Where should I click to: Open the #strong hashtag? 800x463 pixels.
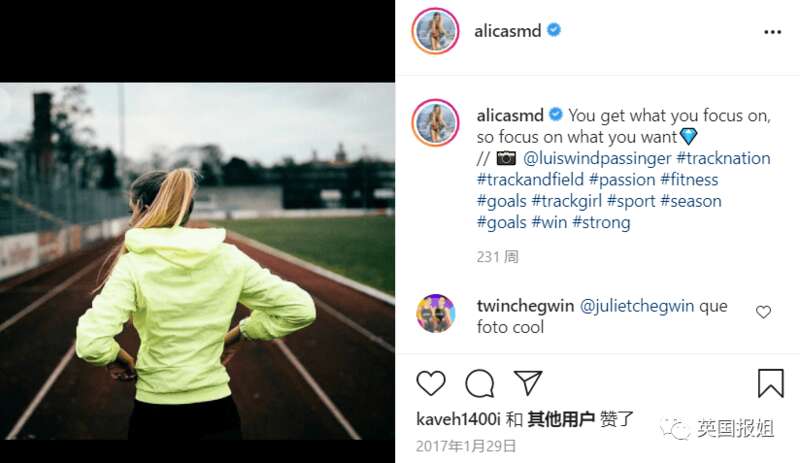coord(602,223)
